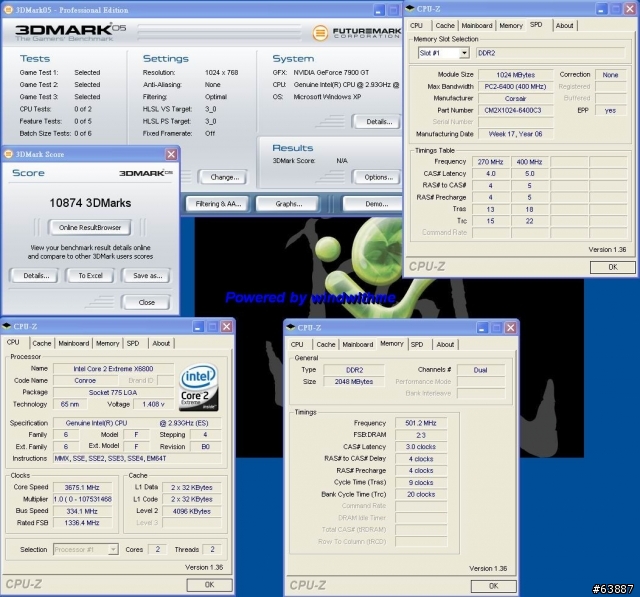Click Close button in Score dialog
Image resolution: width=640 pixels, height=597 pixels.
146,302
